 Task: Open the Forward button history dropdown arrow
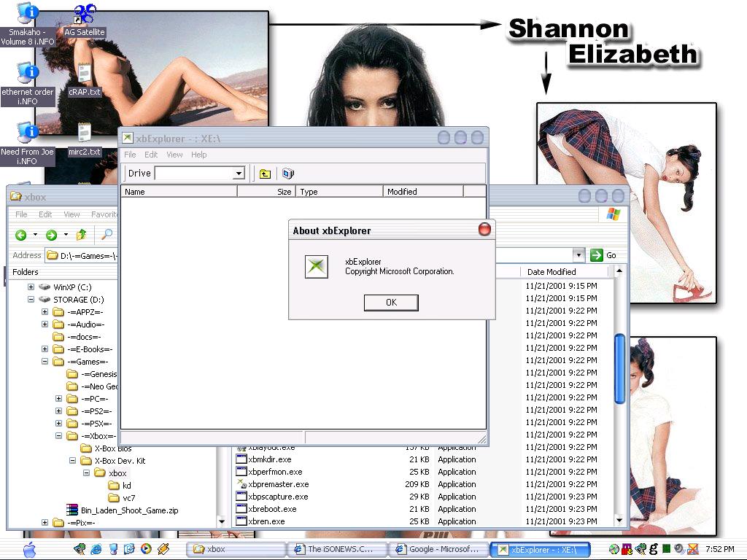66,234
